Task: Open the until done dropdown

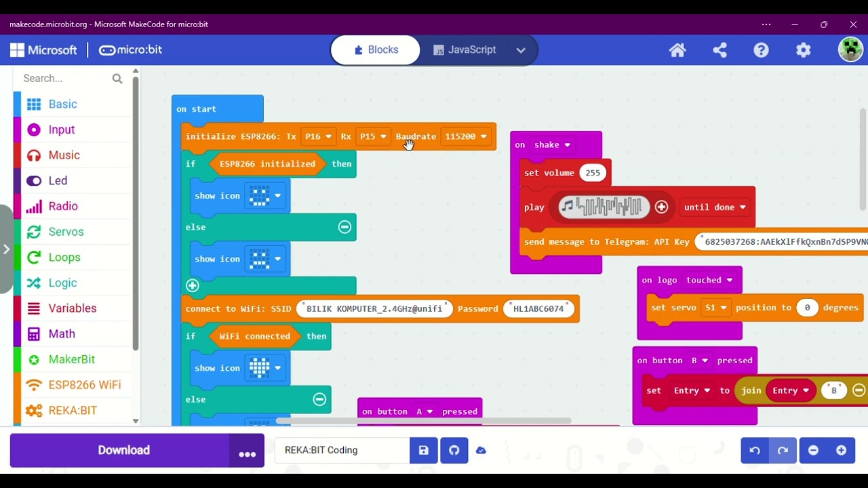Action: tap(715, 207)
